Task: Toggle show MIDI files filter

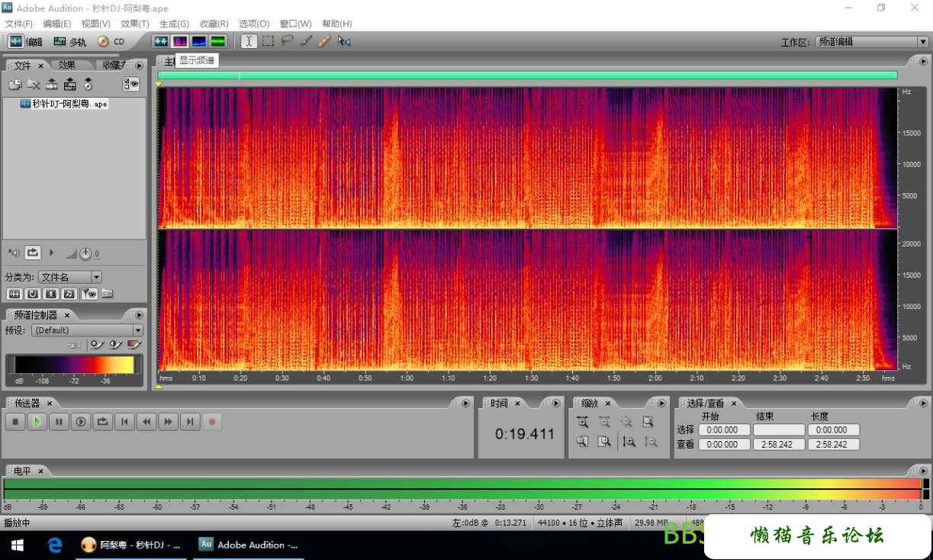Action: (x=69, y=294)
